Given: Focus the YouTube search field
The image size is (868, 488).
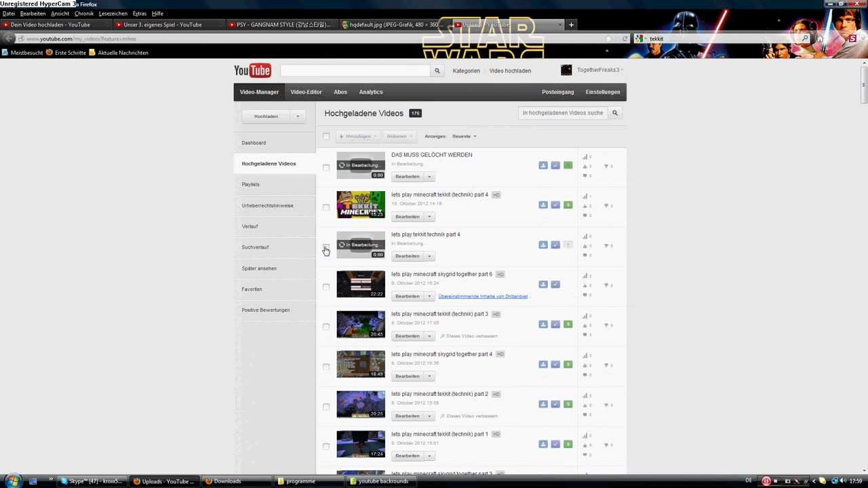Looking at the screenshot, I should click(355, 70).
